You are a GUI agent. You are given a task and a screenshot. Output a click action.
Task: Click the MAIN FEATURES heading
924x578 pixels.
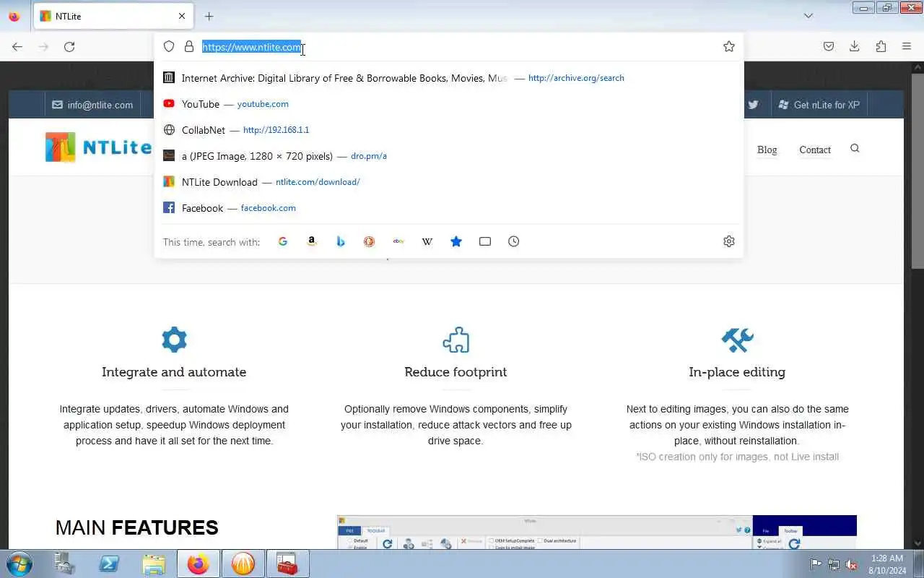(136, 528)
